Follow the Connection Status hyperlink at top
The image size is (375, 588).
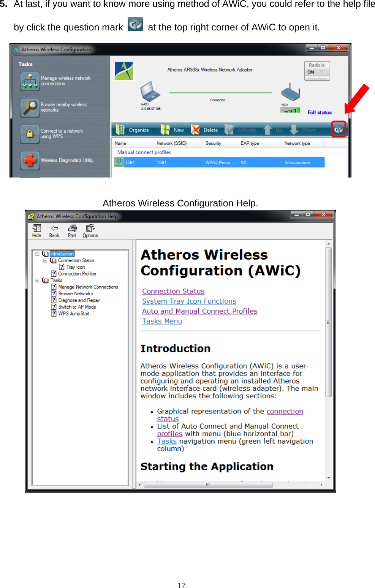(x=173, y=291)
